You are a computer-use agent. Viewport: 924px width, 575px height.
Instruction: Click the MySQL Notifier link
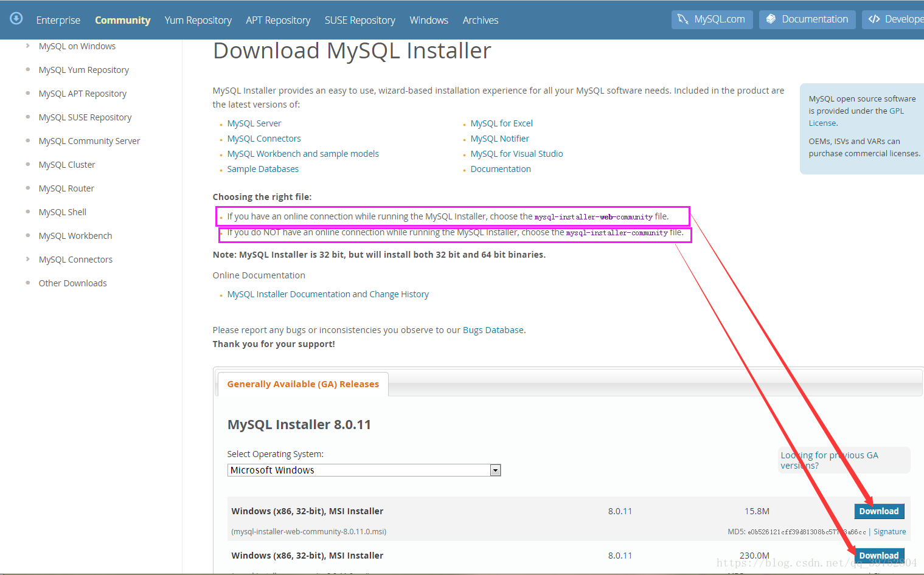coord(499,139)
